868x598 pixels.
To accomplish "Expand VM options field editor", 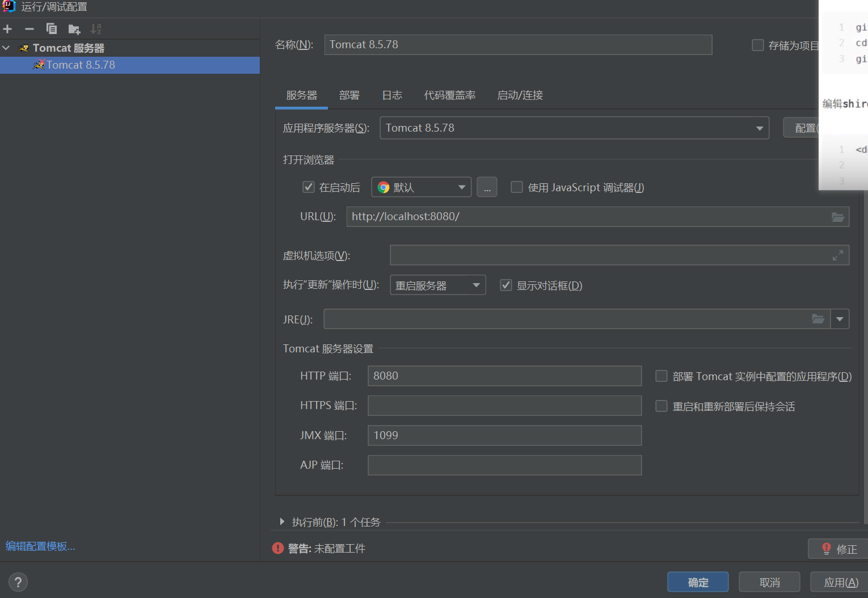I will 837,255.
